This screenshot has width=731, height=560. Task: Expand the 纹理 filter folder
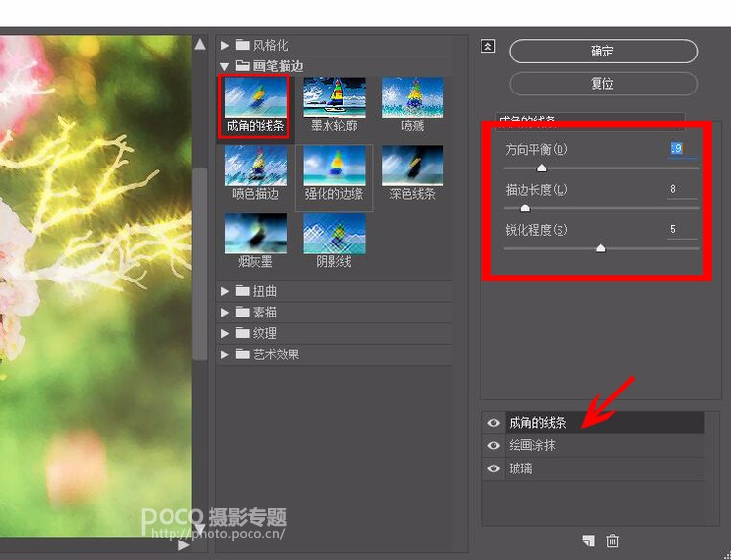(225, 333)
